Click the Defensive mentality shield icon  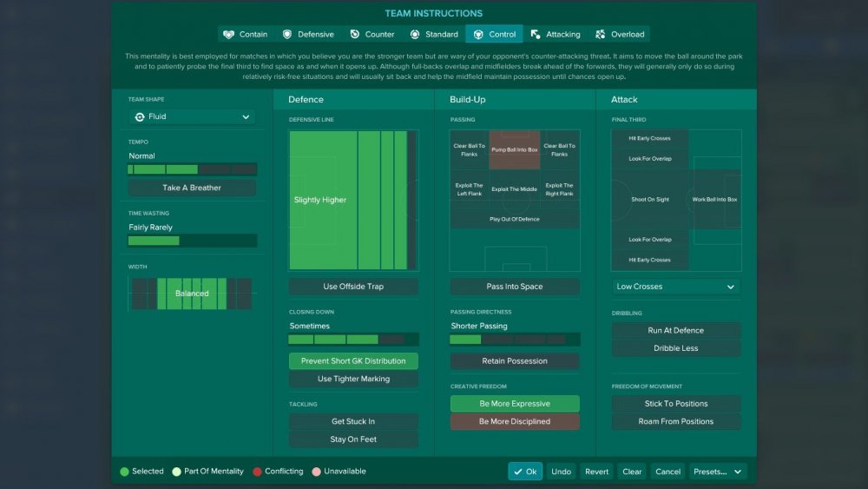click(286, 35)
